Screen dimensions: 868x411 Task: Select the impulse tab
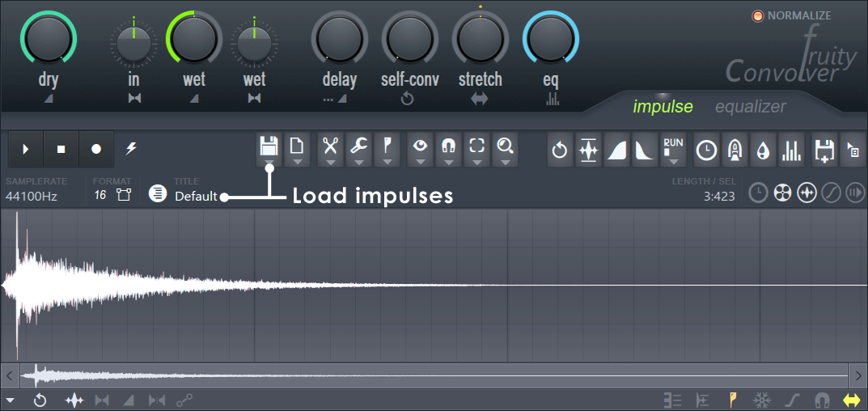click(x=663, y=107)
